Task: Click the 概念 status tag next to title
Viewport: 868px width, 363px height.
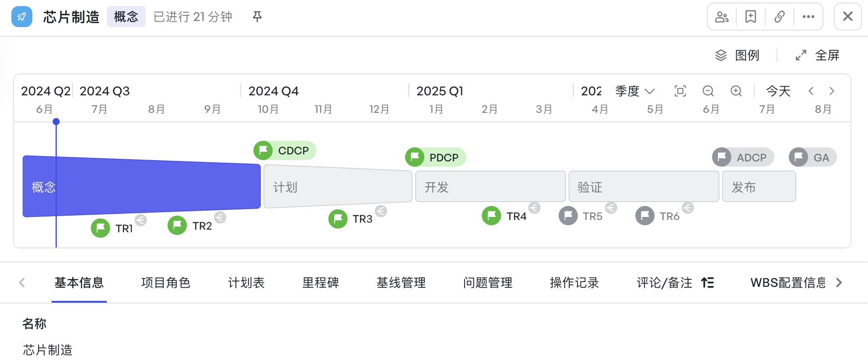Action: click(126, 17)
